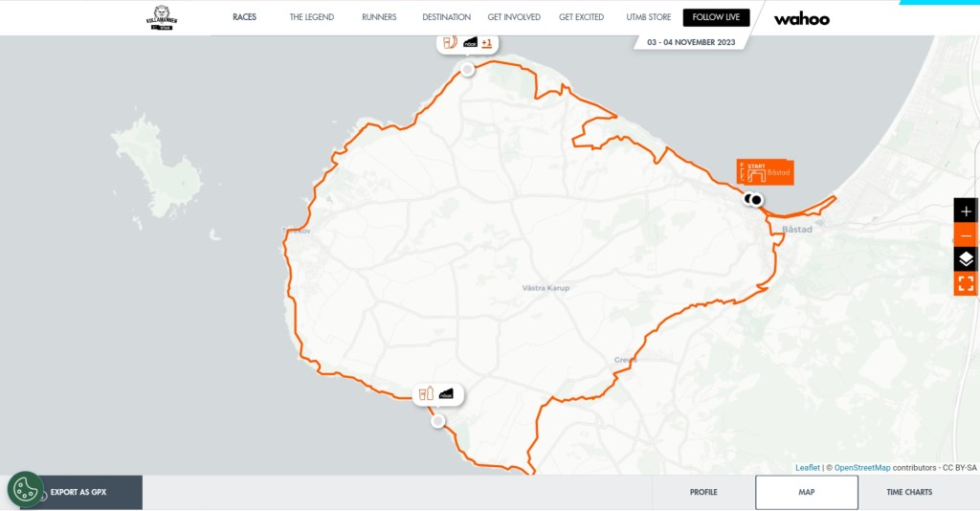The image size is (980, 511).
Task: Click the FOLLOW LIVE button
Action: [x=716, y=17]
